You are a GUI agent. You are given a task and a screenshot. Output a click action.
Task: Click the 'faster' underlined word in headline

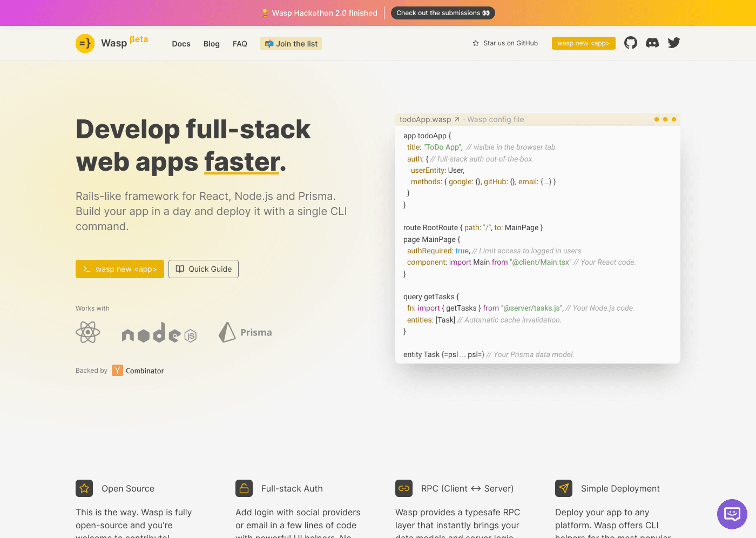(x=242, y=162)
